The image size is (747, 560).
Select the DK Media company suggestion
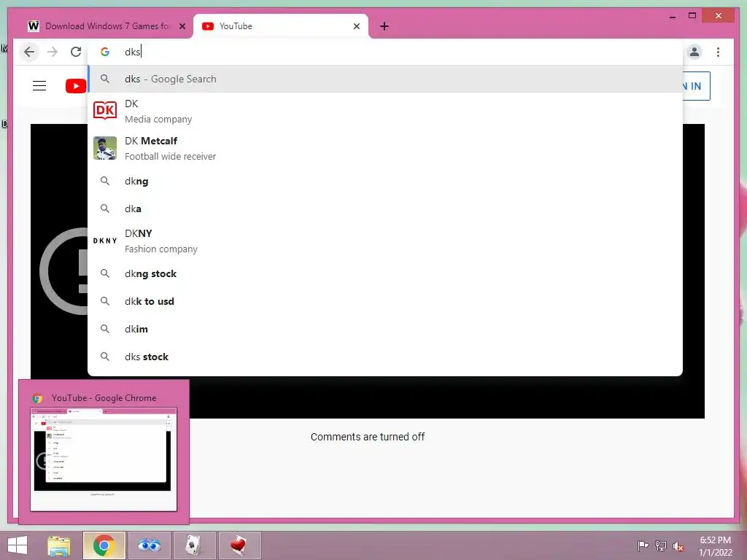click(385, 111)
